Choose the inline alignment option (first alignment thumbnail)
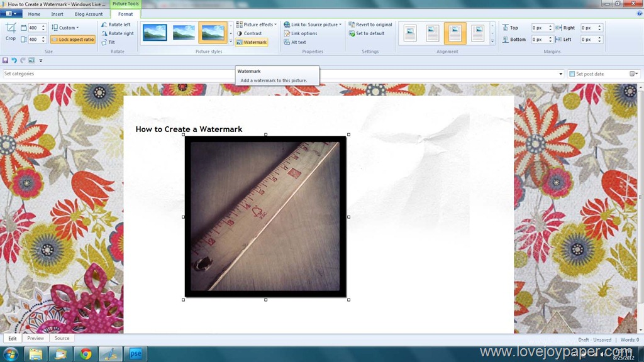 click(410, 33)
